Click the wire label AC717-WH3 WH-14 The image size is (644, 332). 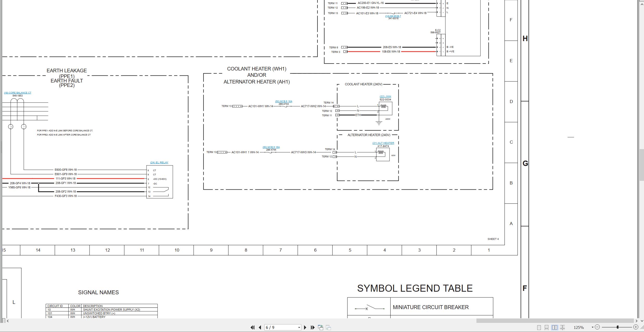click(x=303, y=152)
